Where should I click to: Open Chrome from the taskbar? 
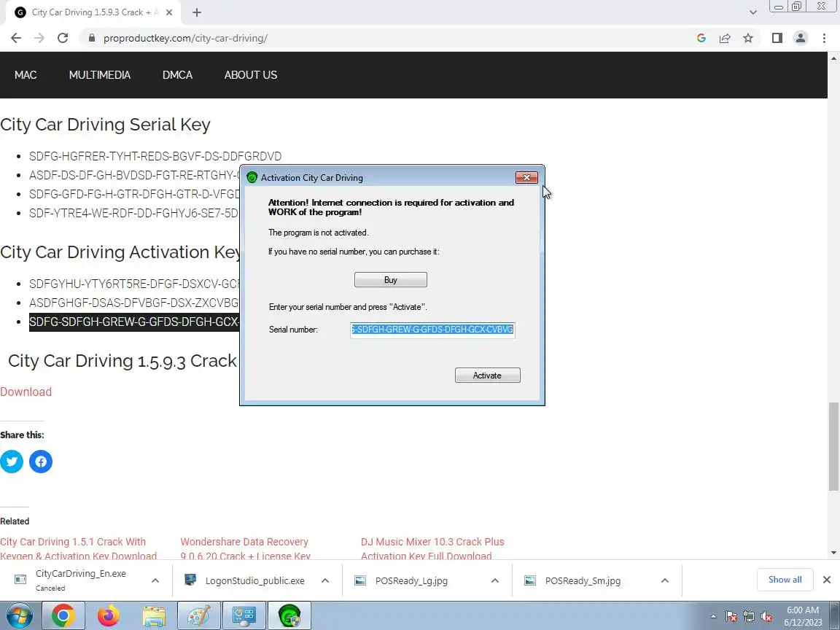click(63, 615)
